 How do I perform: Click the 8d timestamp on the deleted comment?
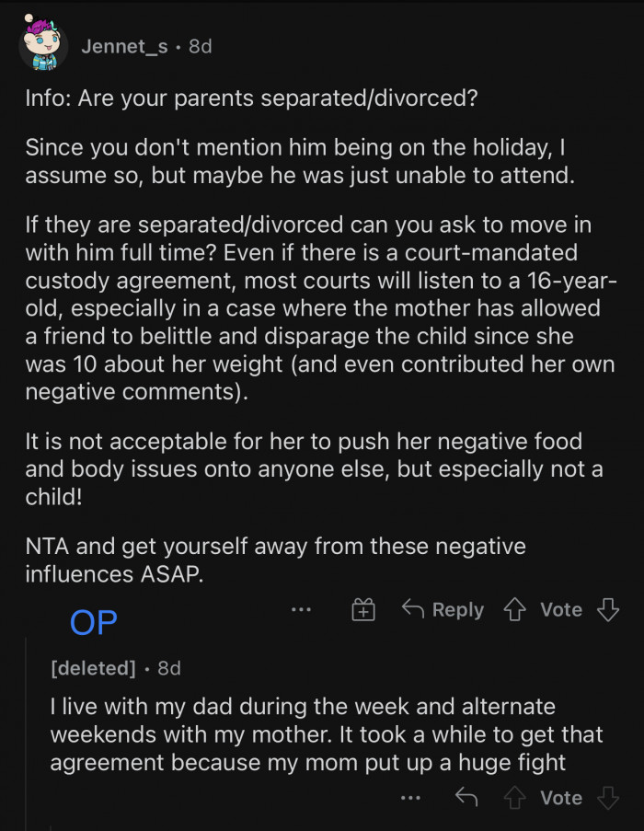[168, 668]
